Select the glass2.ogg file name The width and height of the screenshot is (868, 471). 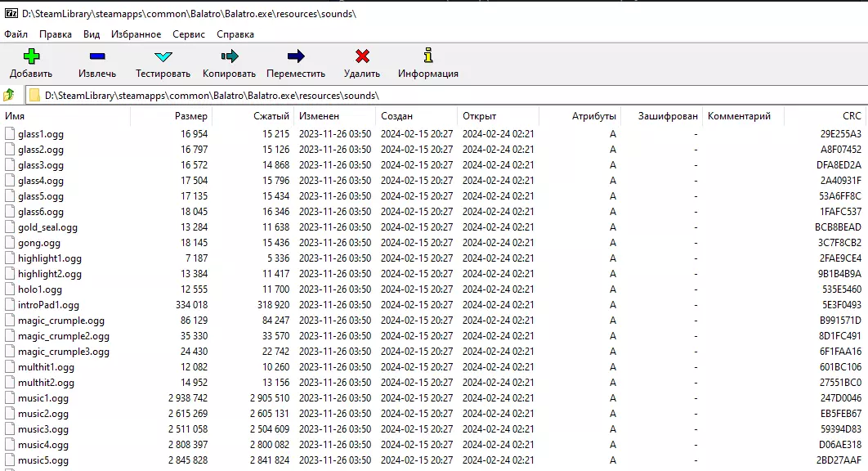[40, 150]
